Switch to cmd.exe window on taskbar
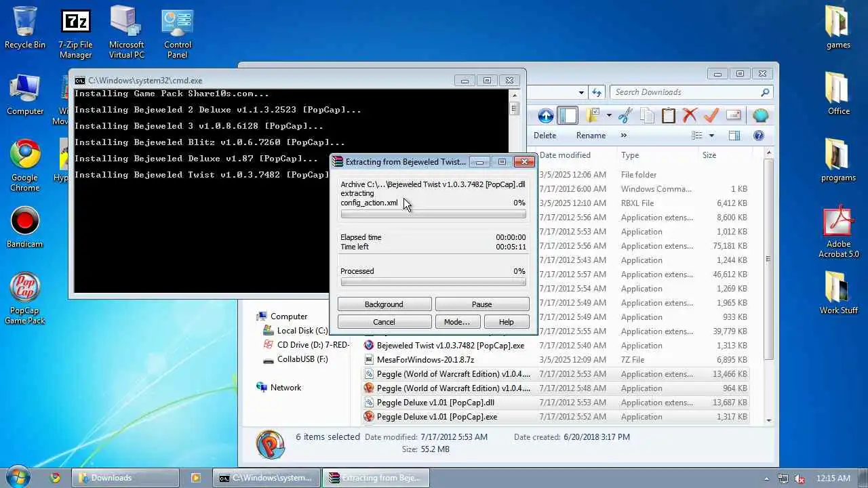 (266, 478)
